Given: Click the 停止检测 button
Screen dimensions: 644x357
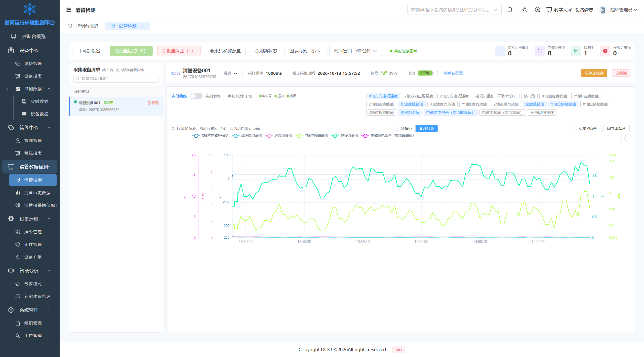Looking at the screenshot, I should (594, 73).
